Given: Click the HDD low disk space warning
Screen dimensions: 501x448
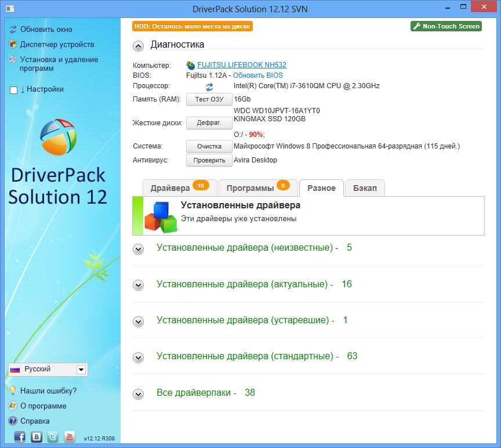Looking at the screenshot, I should (193, 26).
